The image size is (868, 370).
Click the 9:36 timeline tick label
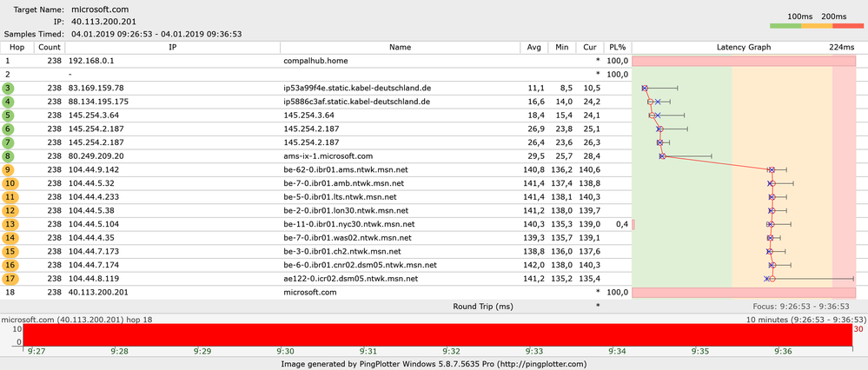point(783,351)
